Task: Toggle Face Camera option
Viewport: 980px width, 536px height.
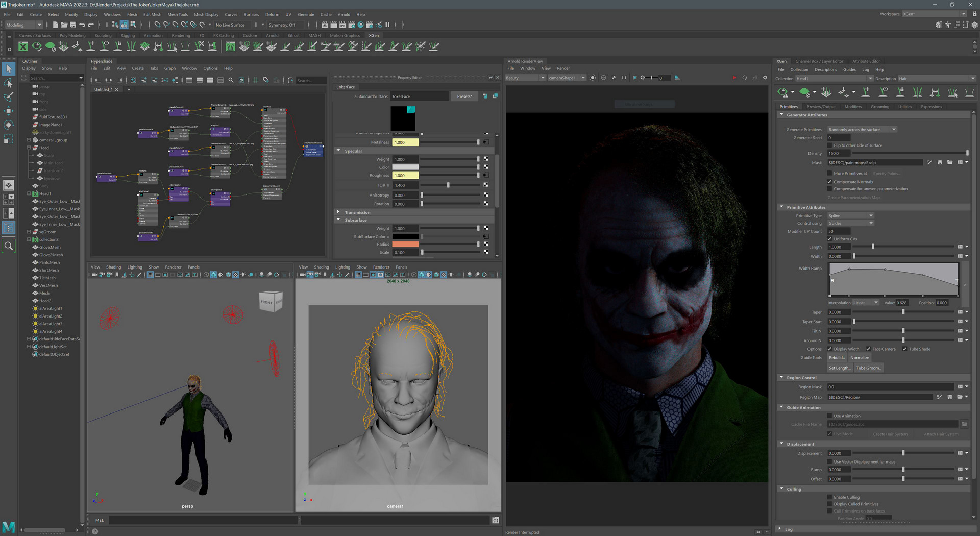Action: (x=868, y=349)
